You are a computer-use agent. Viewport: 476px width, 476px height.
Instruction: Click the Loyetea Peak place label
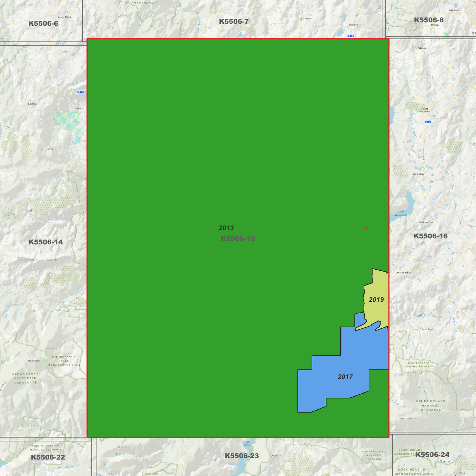(46, 149)
